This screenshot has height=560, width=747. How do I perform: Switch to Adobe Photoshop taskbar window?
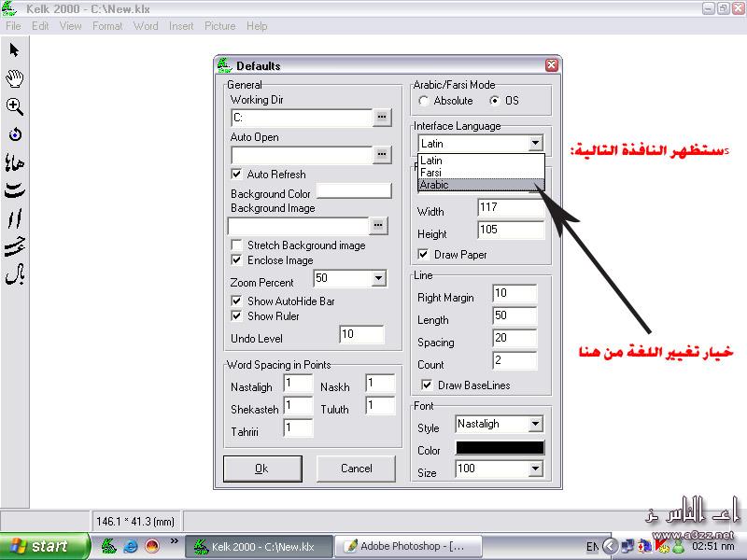click(x=408, y=546)
